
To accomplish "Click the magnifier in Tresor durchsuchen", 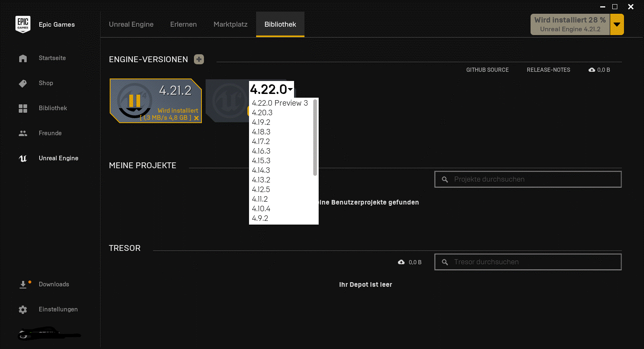I will click(x=445, y=262).
